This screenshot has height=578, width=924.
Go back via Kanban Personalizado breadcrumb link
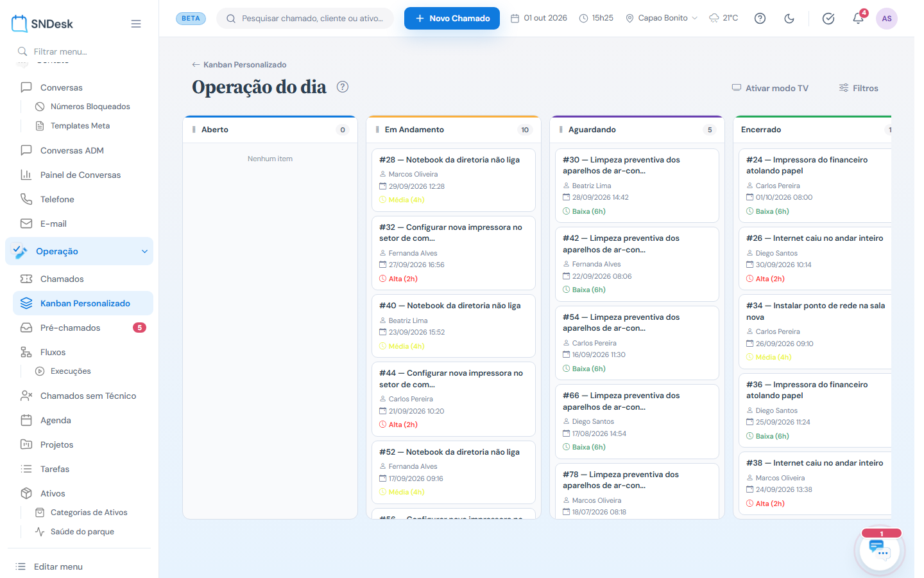coord(239,65)
